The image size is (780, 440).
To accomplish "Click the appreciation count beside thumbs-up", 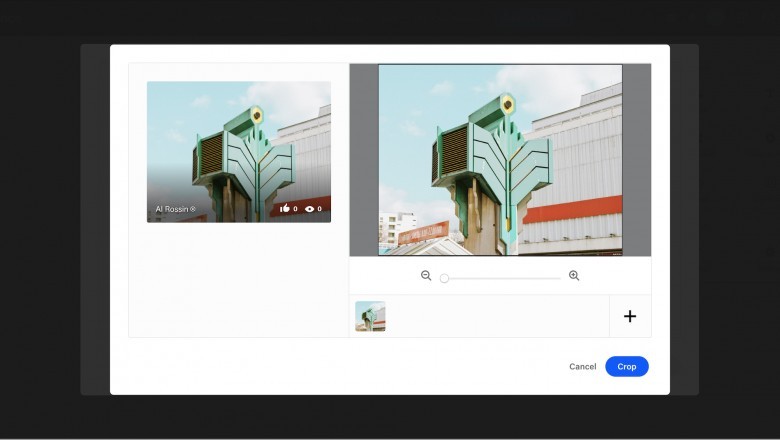I will click(x=295, y=209).
